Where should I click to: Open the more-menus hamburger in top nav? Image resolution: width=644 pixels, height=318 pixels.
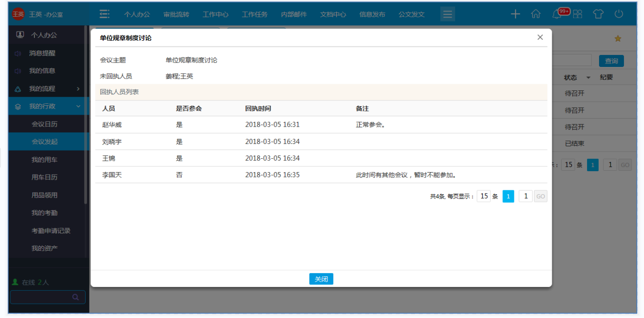pos(448,14)
